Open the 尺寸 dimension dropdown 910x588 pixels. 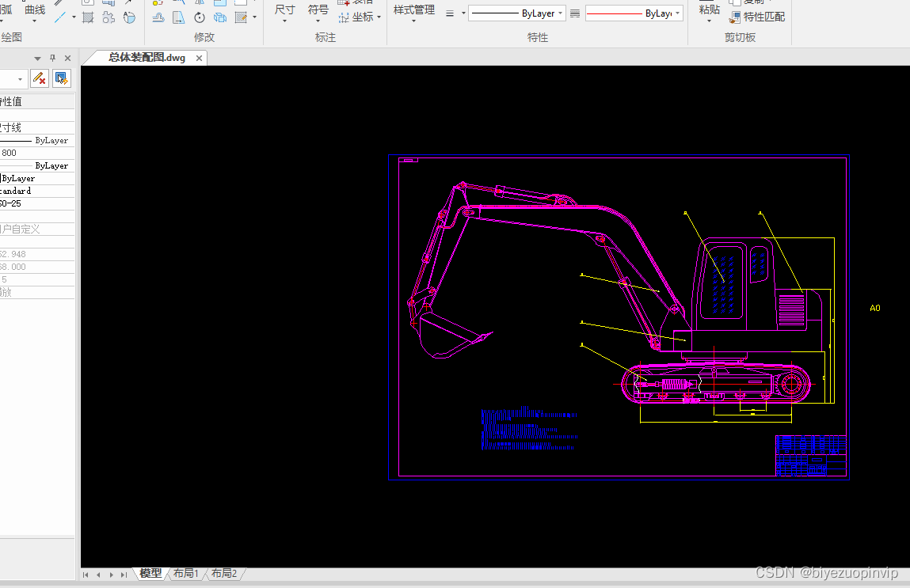pos(284,13)
